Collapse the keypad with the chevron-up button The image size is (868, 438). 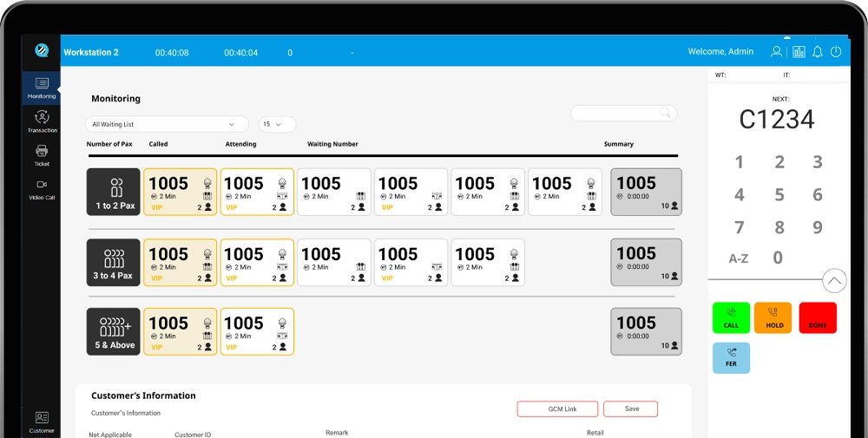pos(834,280)
